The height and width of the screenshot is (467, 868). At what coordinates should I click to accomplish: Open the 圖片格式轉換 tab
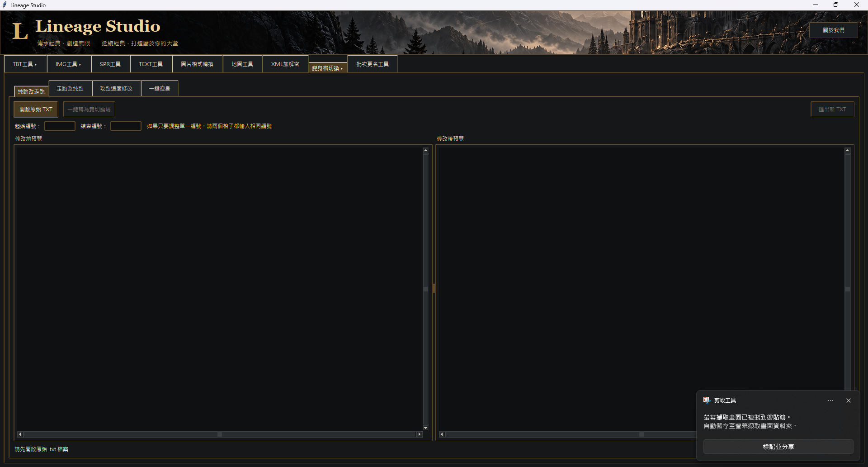point(197,64)
